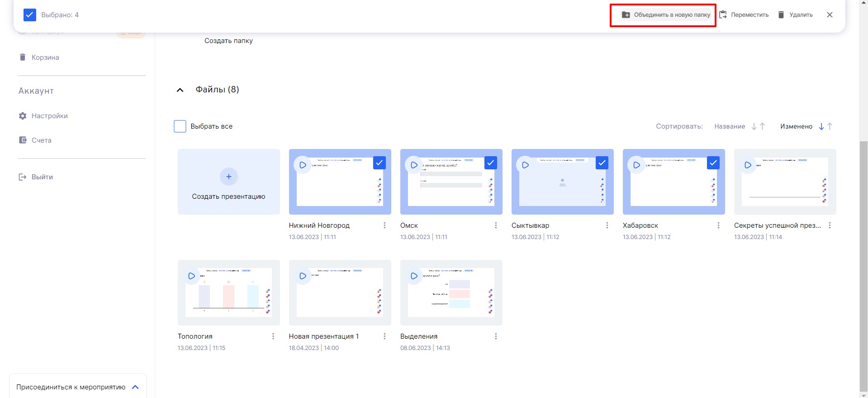The image size is (868, 398).
Task: Click the merge into new folder icon
Action: (x=626, y=15)
